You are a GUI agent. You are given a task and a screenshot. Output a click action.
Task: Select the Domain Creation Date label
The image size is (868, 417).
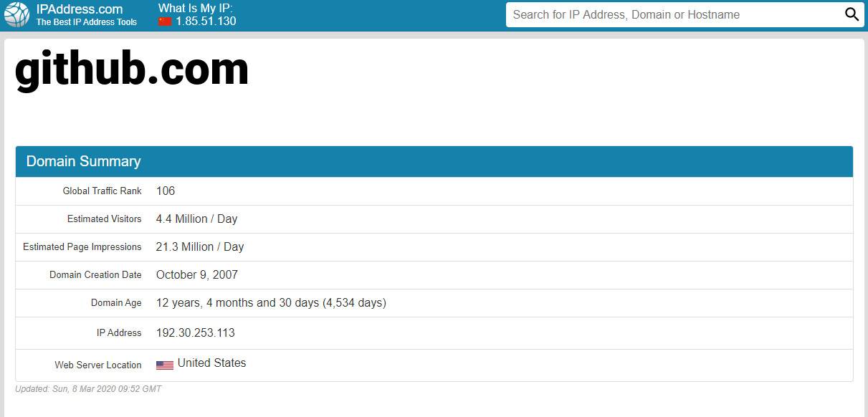[x=95, y=274]
